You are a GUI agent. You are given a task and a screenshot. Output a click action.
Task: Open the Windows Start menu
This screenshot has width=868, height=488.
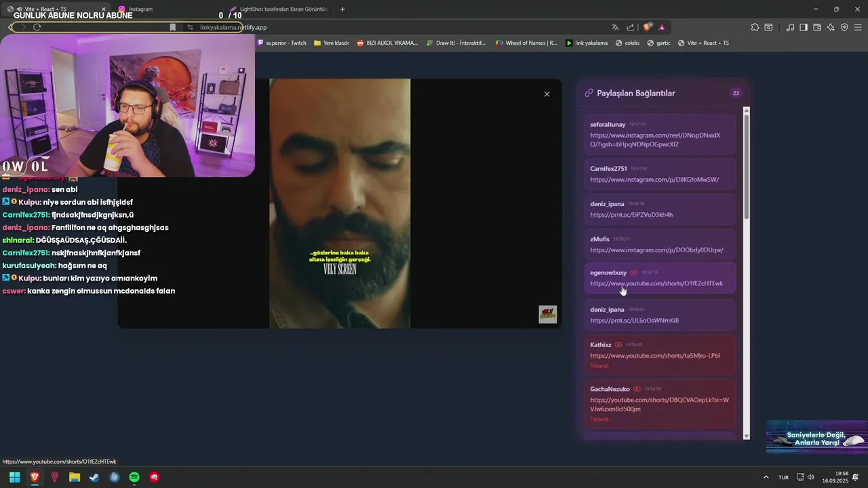click(x=14, y=477)
